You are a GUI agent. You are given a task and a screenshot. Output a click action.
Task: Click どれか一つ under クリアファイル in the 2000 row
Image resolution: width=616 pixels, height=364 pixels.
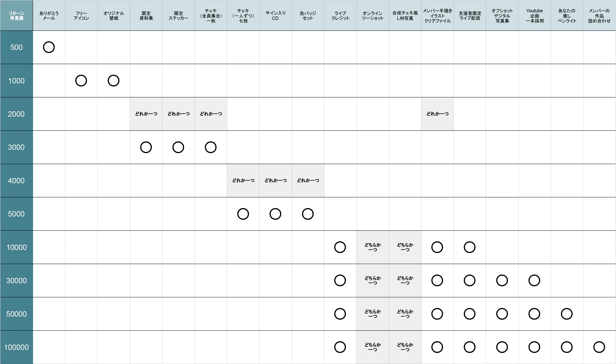point(437,114)
